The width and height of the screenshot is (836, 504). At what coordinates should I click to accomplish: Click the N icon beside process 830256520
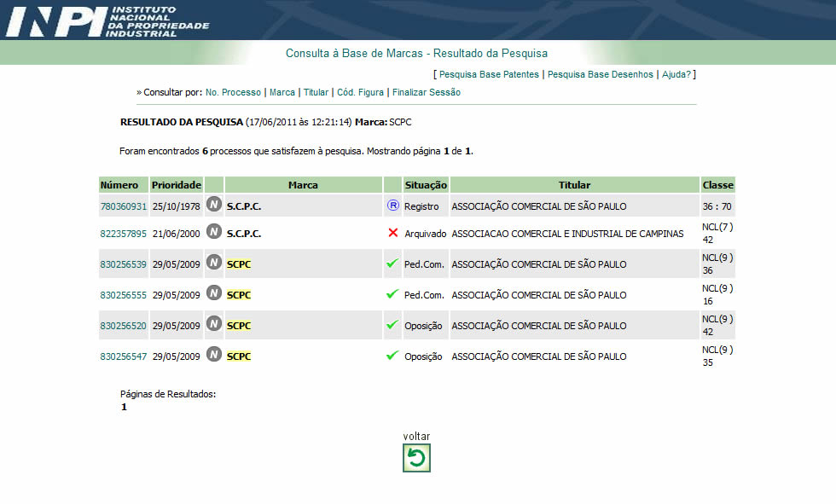214,325
